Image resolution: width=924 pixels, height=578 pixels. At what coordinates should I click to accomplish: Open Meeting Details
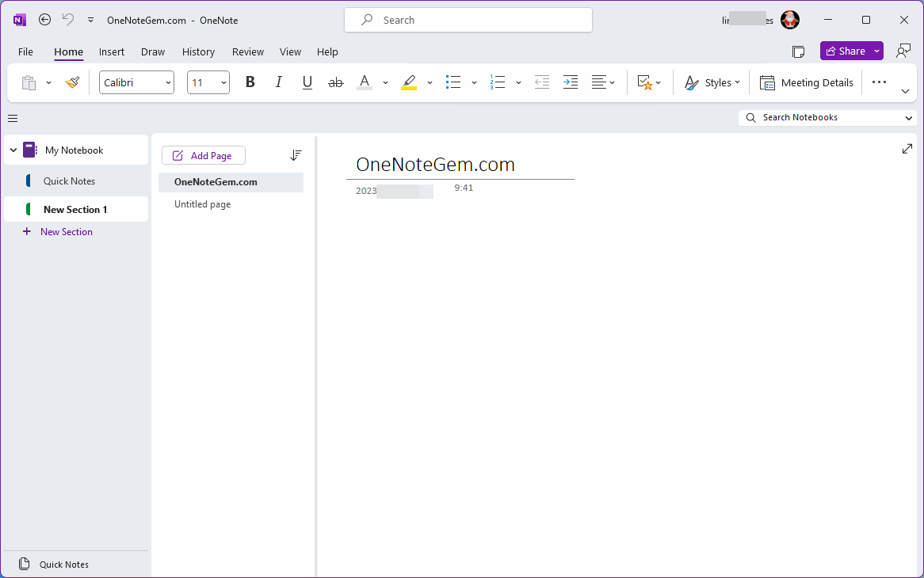tap(806, 83)
